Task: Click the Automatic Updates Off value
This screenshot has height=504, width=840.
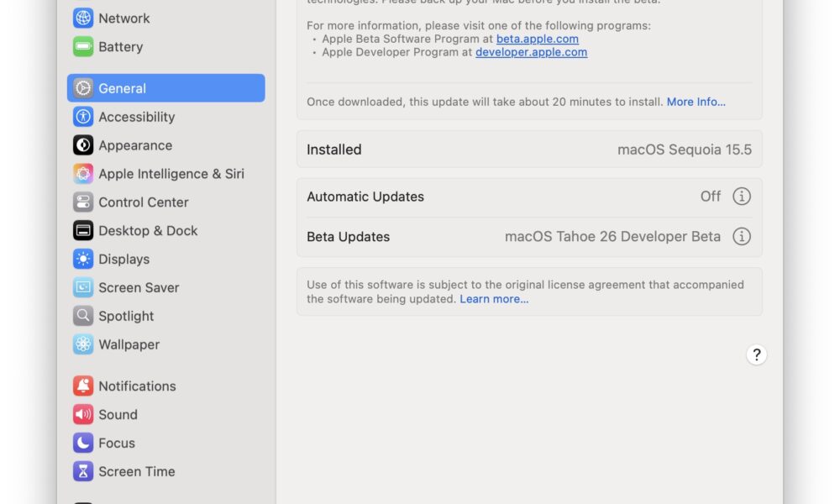Action: pos(711,197)
